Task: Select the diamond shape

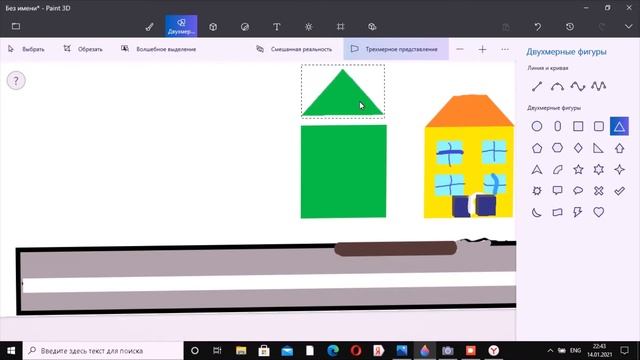Action: 578,148
